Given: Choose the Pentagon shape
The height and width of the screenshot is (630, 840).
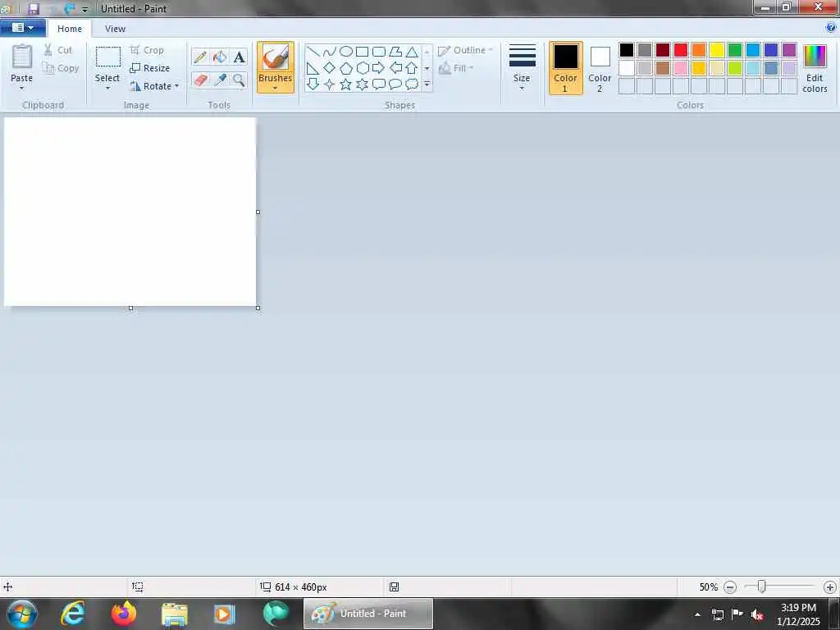Looking at the screenshot, I should [346, 68].
